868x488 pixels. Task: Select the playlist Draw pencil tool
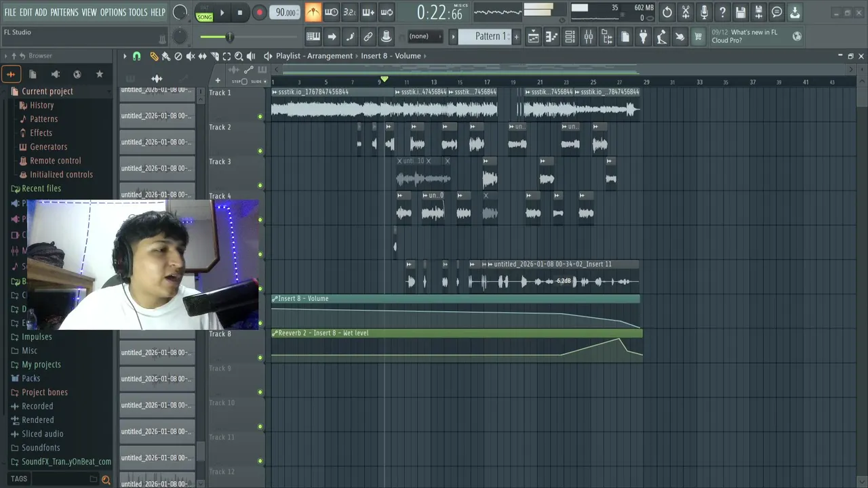(x=154, y=56)
